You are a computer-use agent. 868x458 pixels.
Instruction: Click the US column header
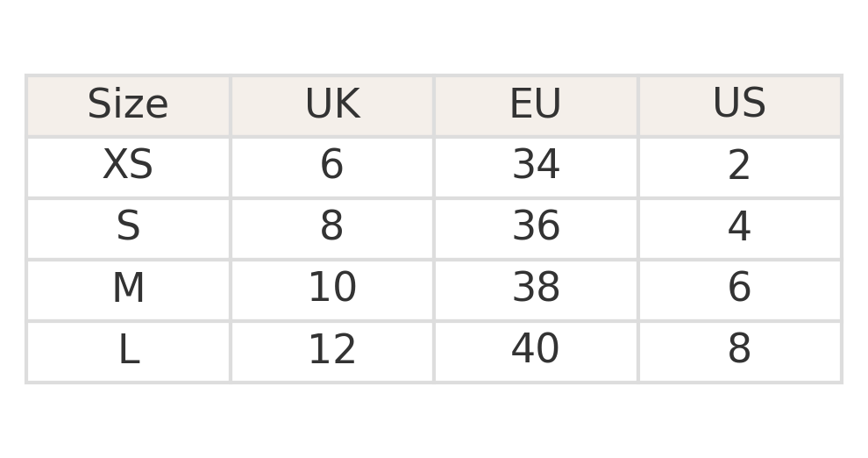click(x=739, y=105)
